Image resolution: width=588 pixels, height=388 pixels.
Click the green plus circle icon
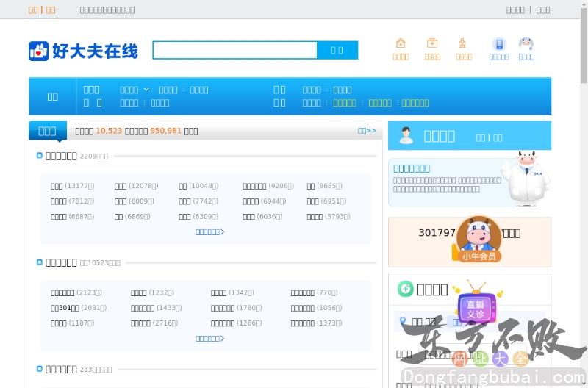[405, 289]
